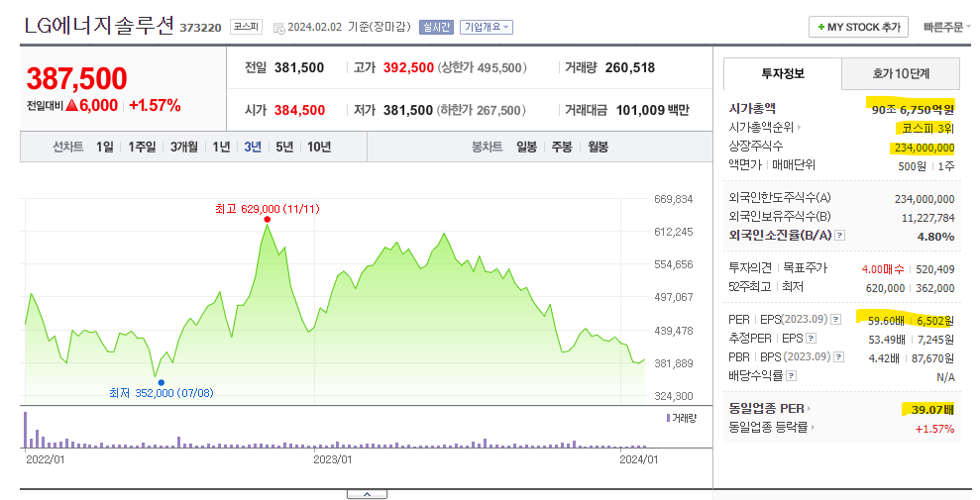The width and height of the screenshot is (980, 500).
Task: Open the 동일업종 PER link
Action: click(x=769, y=409)
